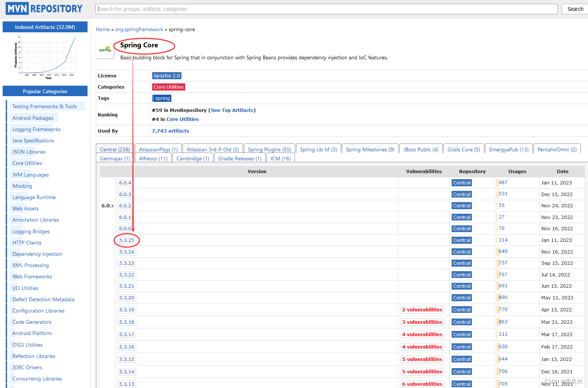Switch to AtlassianPkgs (1) tab
The width and height of the screenshot is (588, 388).
tap(158, 149)
